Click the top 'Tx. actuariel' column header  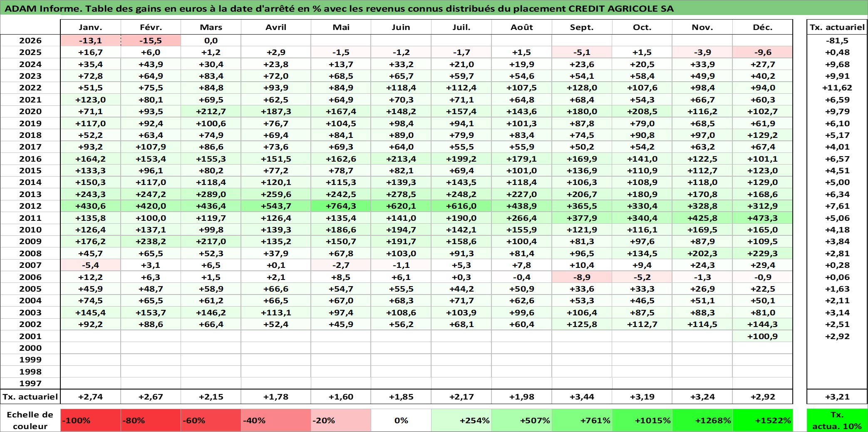coord(837,27)
